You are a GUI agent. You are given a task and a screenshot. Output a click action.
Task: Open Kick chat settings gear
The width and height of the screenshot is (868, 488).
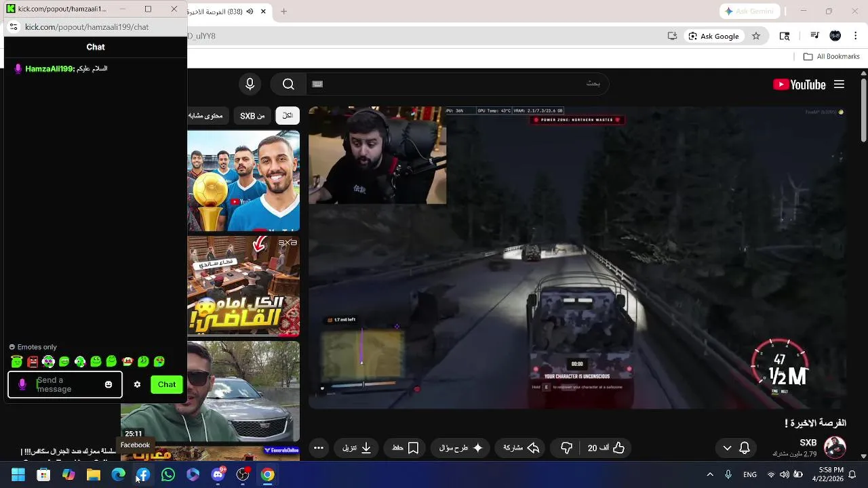click(137, 384)
